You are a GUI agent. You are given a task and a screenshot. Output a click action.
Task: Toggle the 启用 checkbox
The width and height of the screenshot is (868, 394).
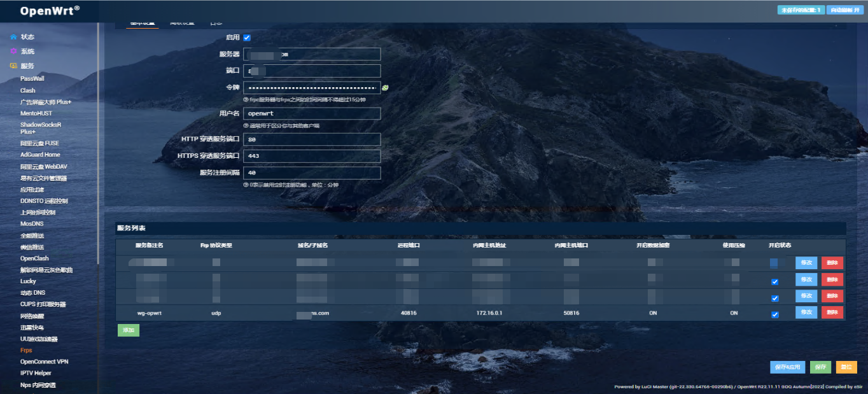[247, 38]
